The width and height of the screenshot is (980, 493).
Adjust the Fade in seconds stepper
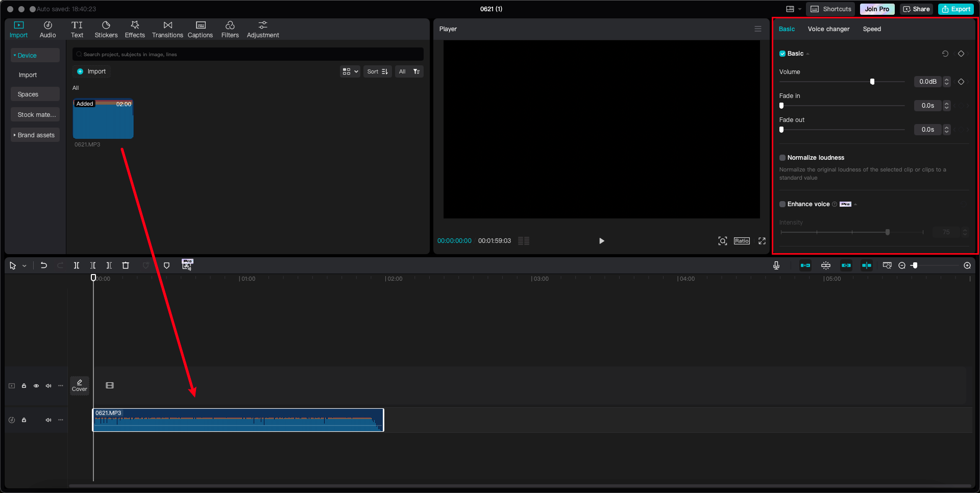[x=947, y=106]
